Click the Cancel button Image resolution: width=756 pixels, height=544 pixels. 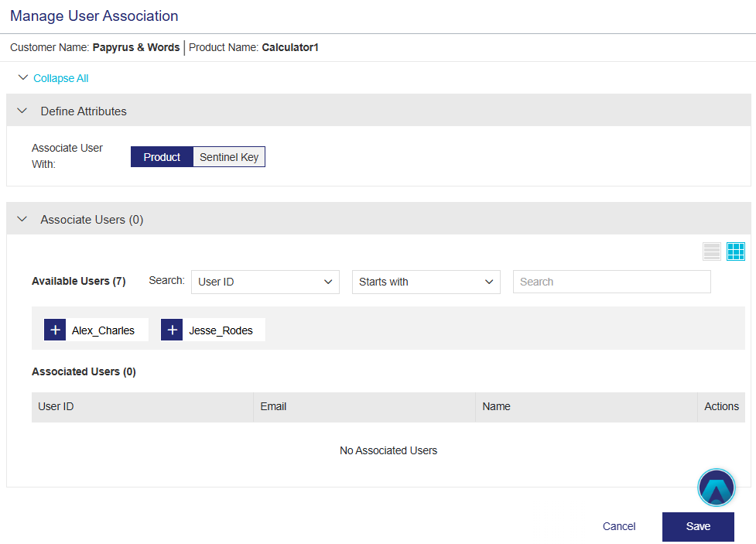(x=619, y=526)
